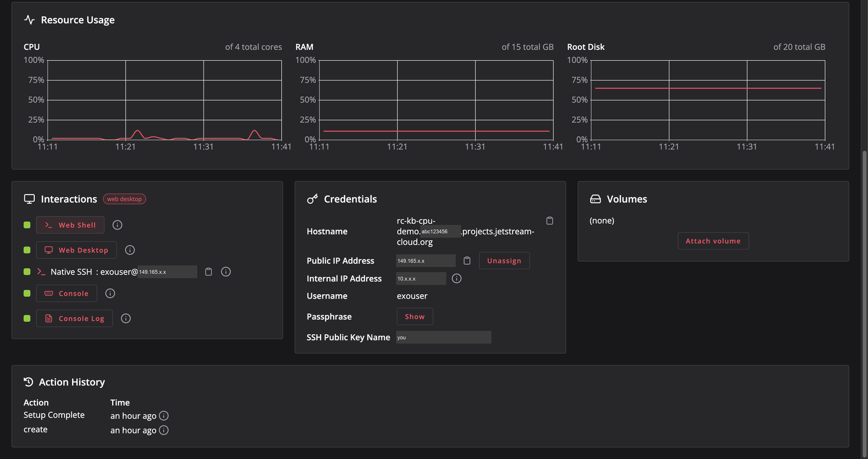Viewport: 868px width, 459px height.
Task: Copy the Public IP Address to clipboard
Action: [x=467, y=261]
